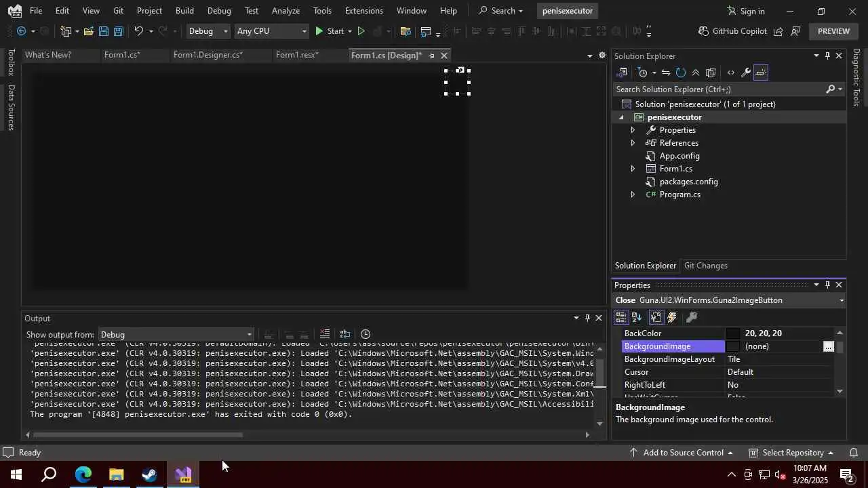Click the notifications bell in status bar
868x488 pixels.
pos(854,453)
